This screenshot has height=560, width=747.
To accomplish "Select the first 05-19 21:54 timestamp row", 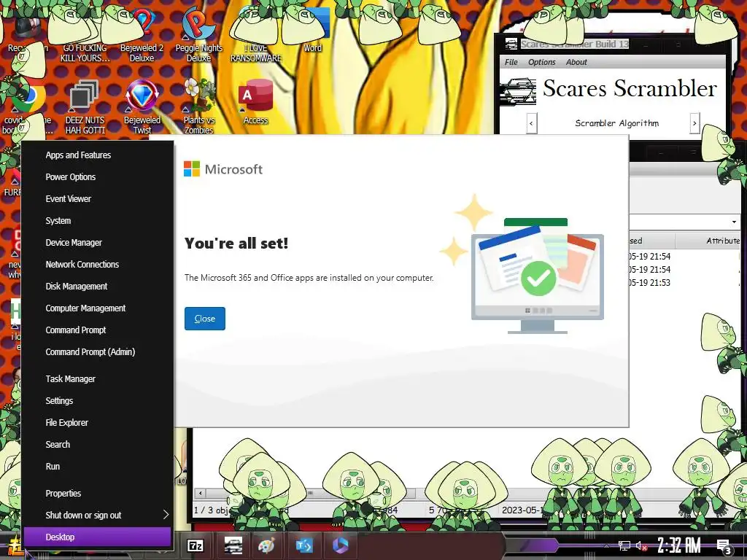I will [x=649, y=256].
